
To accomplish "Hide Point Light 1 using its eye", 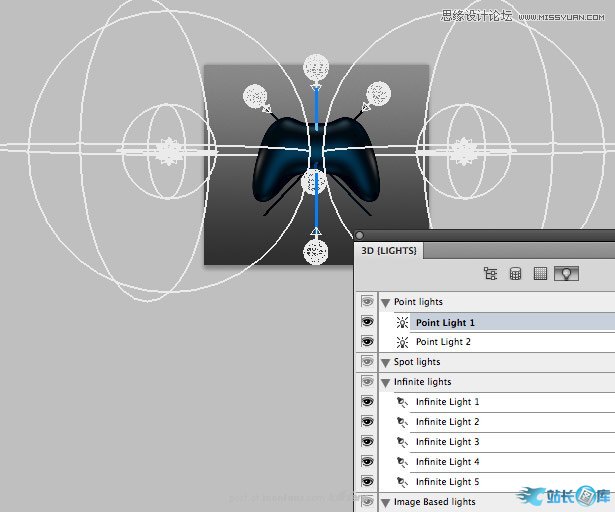I will point(367,322).
